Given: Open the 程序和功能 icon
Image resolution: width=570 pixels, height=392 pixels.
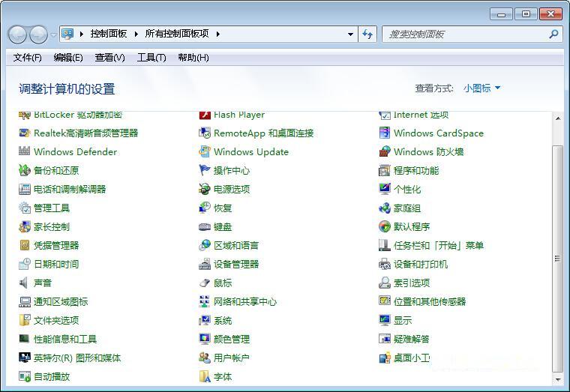Looking at the screenshot, I should pyautogui.click(x=385, y=170).
